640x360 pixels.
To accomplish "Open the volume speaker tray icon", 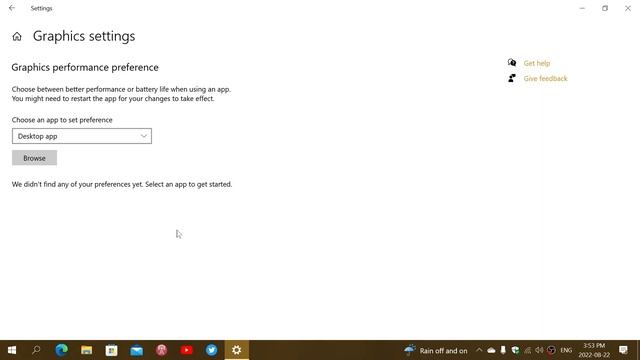I will click(539, 350).
